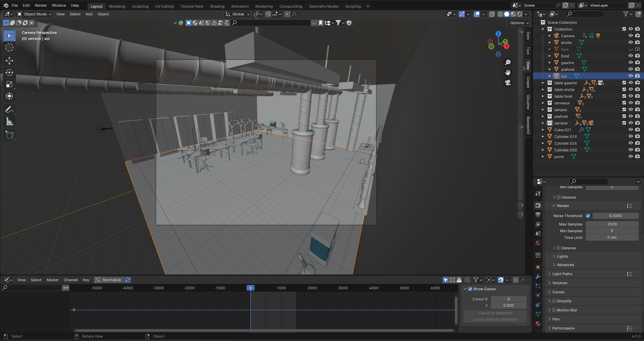Select the Measure tool
Viewport: 644px width, 341px height.
tap(9, 122)
